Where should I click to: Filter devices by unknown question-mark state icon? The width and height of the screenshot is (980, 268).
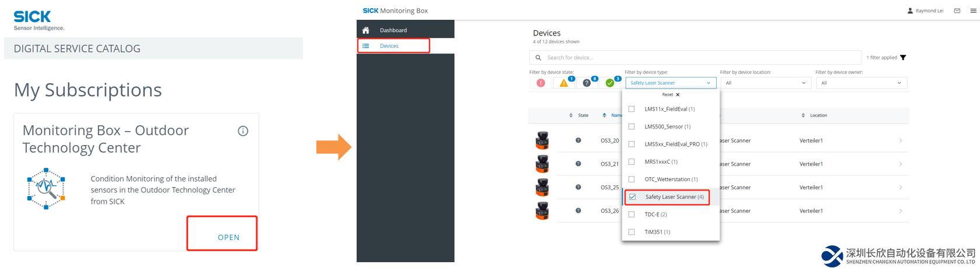pos(587,83)
